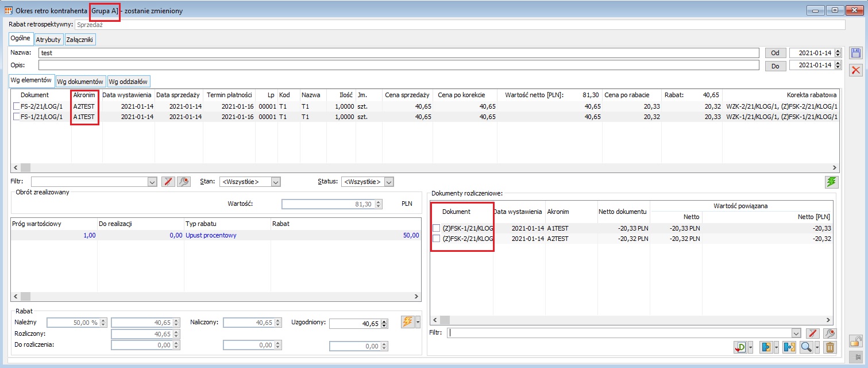Tick checkbox for row FS-2/21/LOG/1
The height and width of the screenshot is (368, 868).
pyautogui.click(x=16, y=106)
